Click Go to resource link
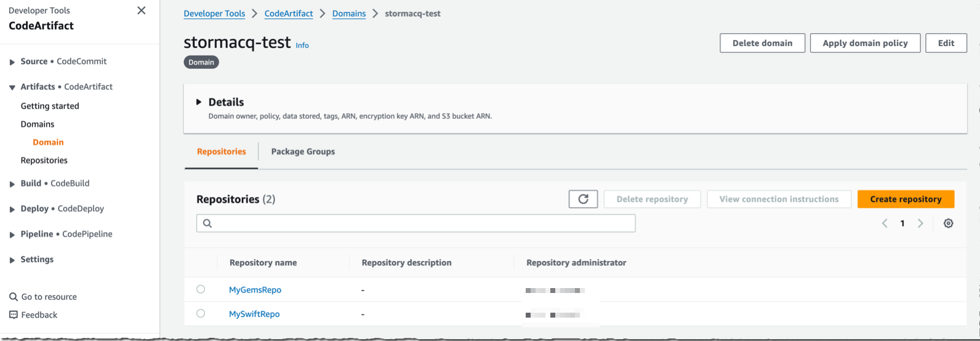 point(49,297)
